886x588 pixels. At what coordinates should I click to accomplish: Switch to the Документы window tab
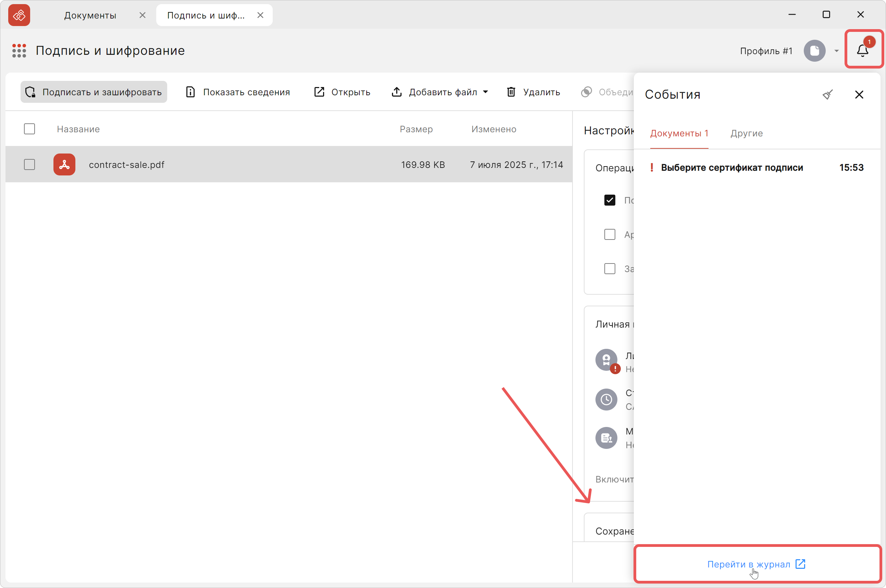90,15
